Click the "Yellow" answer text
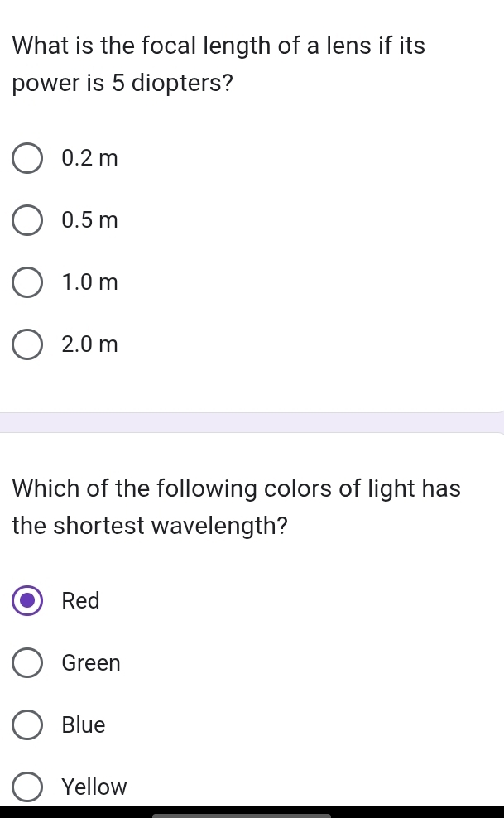The width and height of the screenshot is (504, 818). click(94, 787)
